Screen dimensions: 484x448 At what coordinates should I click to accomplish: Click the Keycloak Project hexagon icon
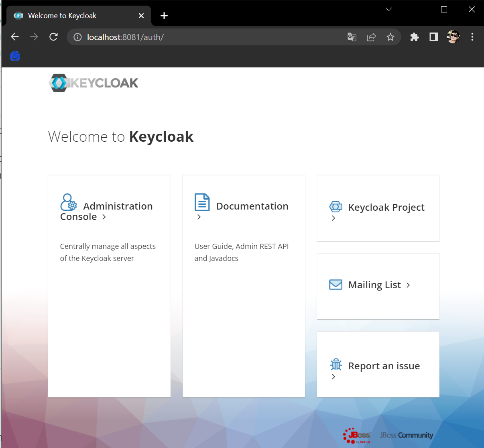coord(336,207)
